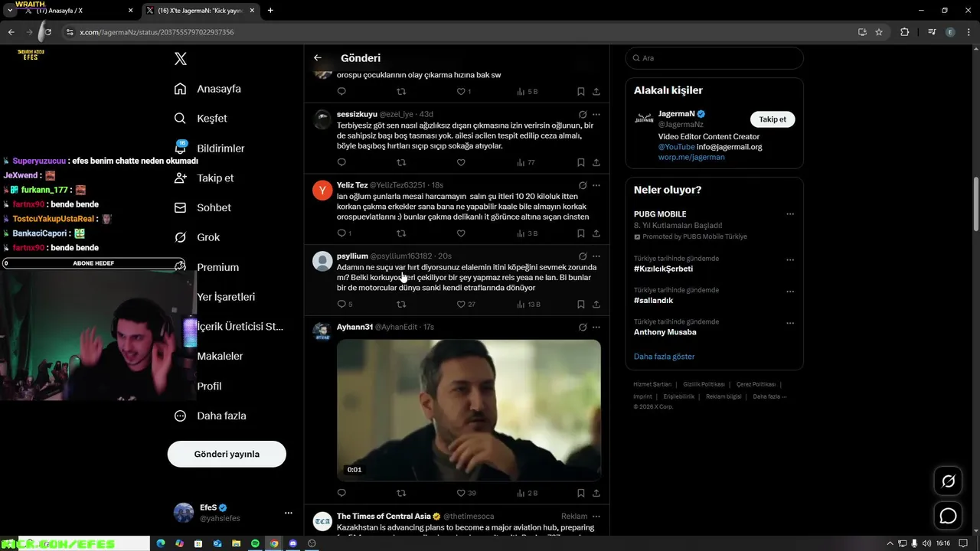The height and width of the screenshot is (551, 980).
Task: Repost psyllium's post
Action: point(401,304)
